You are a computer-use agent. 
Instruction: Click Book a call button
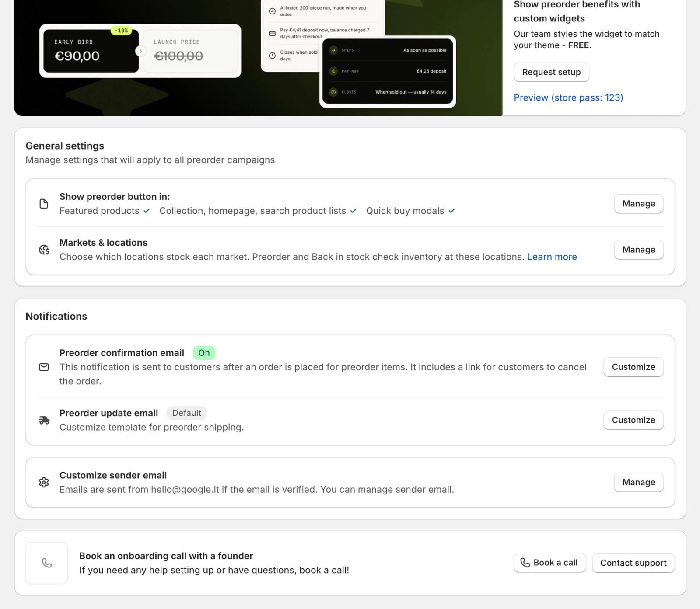click(549, 563)
